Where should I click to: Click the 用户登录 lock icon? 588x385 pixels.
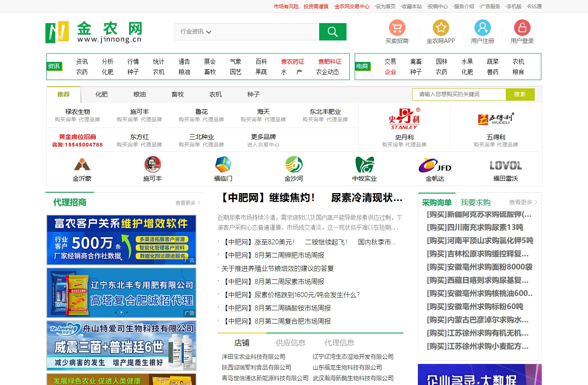522,28
